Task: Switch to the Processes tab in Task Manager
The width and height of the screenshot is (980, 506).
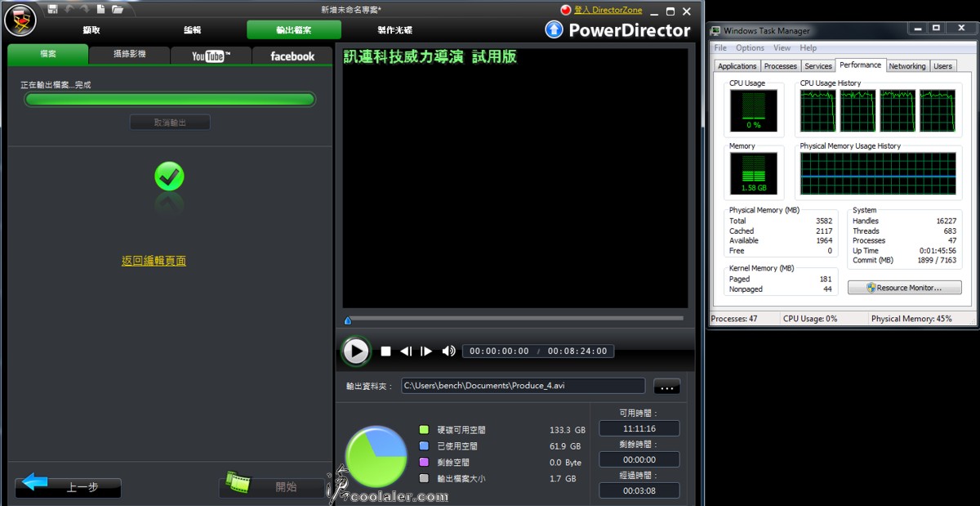Action: point(781,66)
